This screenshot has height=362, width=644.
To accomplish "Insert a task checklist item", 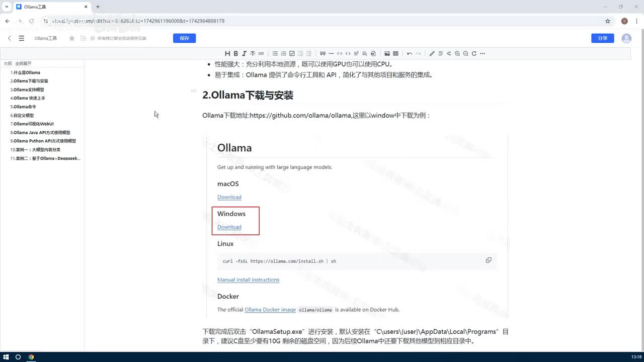I will pos(292,53).
